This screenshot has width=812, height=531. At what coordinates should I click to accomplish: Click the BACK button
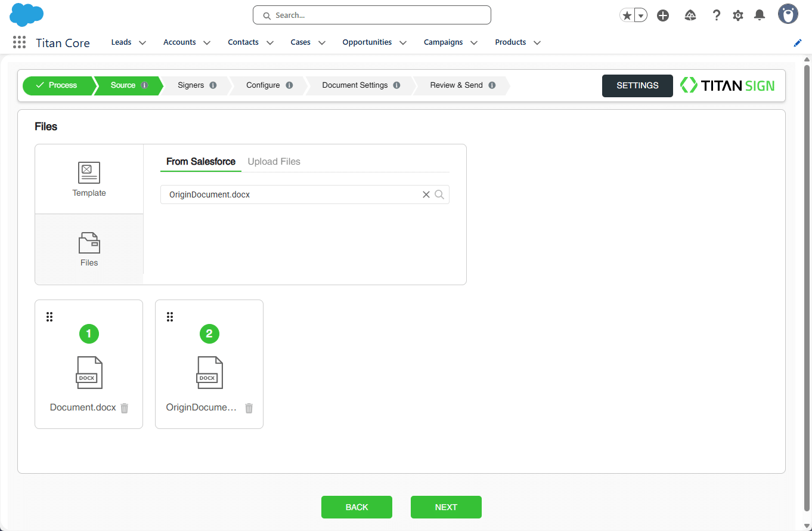[x=357, y=507]
